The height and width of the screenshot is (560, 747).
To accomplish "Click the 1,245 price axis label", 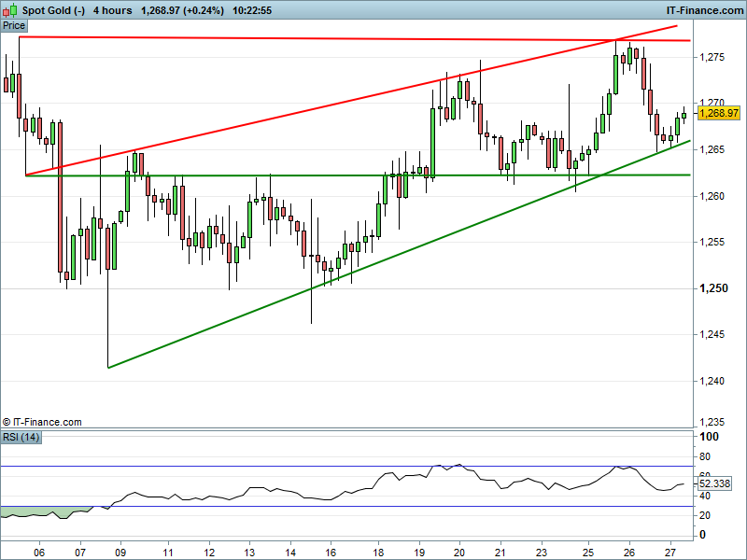I will [x=712, y=335].
